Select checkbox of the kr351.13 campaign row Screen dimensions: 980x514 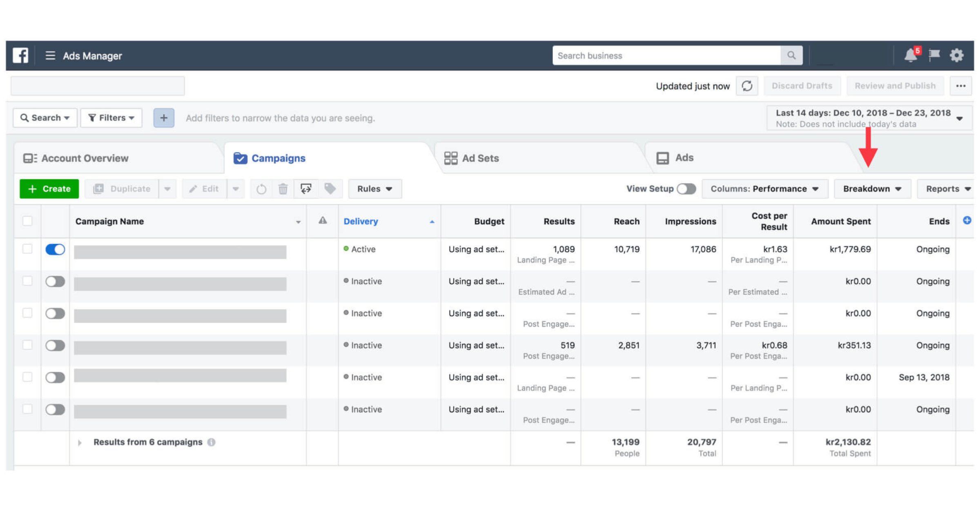pyautogui.click(x=27, y=345)
